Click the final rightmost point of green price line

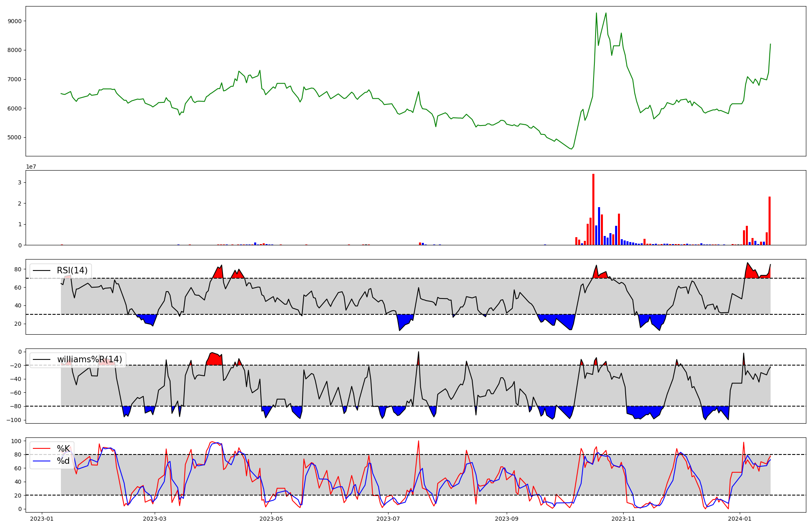(x=770, y=44)
